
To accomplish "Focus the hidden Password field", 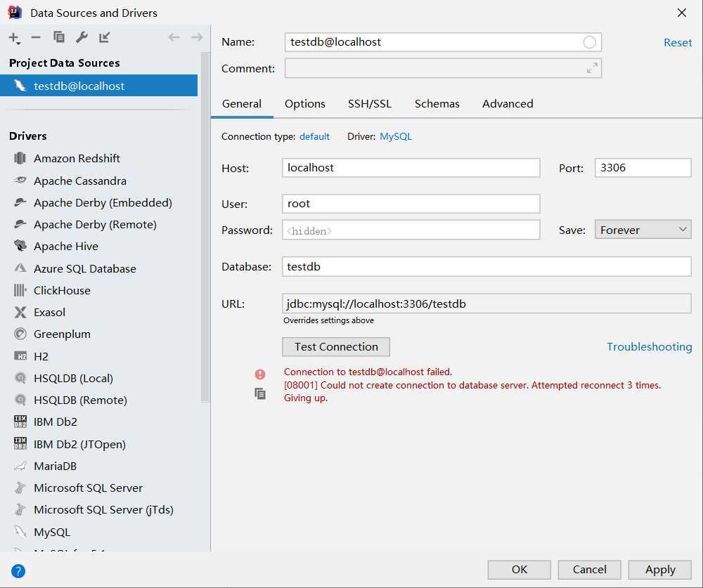I will click(x=411, y=230).
